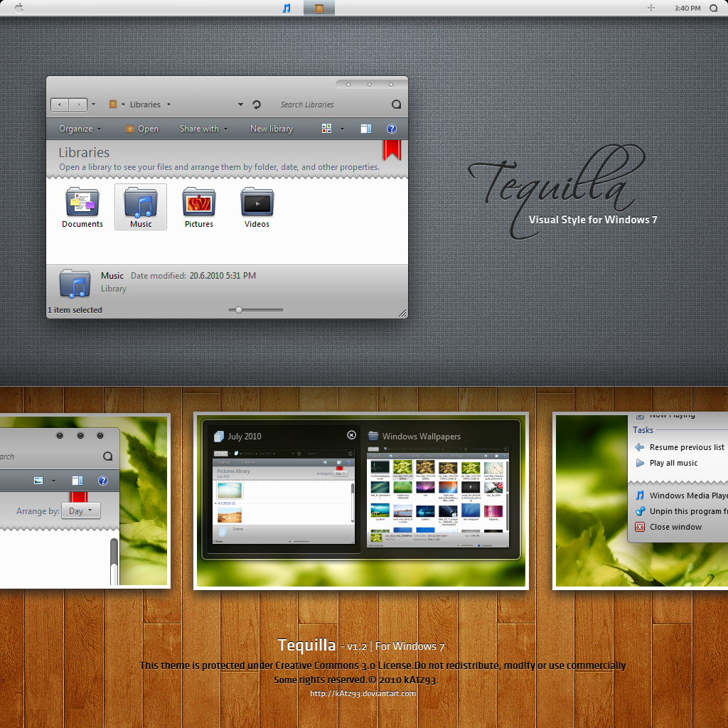Click the Open button in toolbar
Viewport: 728px width, 728px height.
(x=142, y=129)
